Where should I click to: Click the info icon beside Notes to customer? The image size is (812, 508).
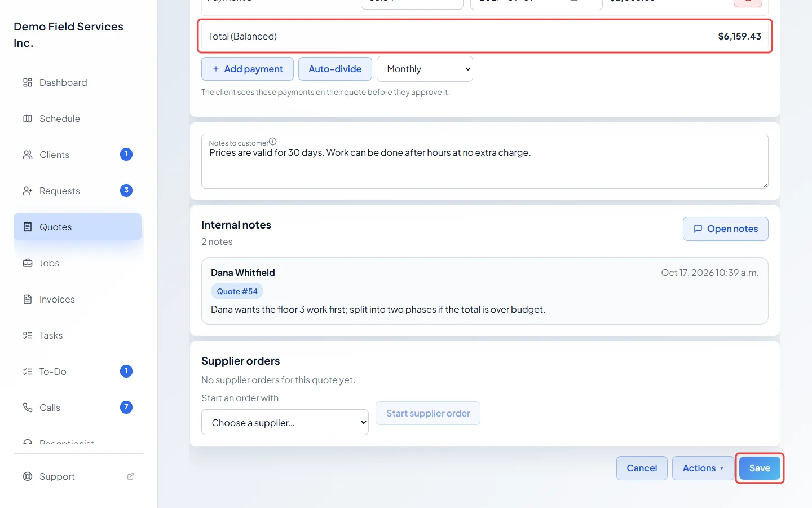273,142
